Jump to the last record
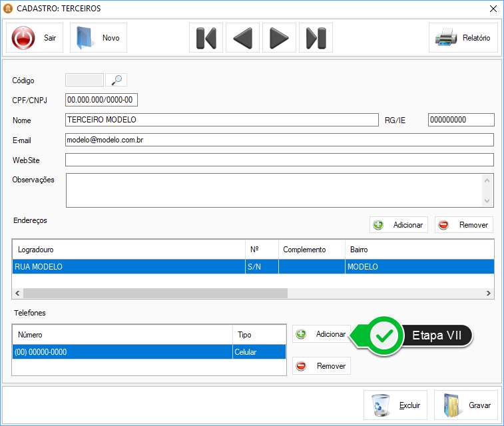The image size is (504, 426). (316, 37)
